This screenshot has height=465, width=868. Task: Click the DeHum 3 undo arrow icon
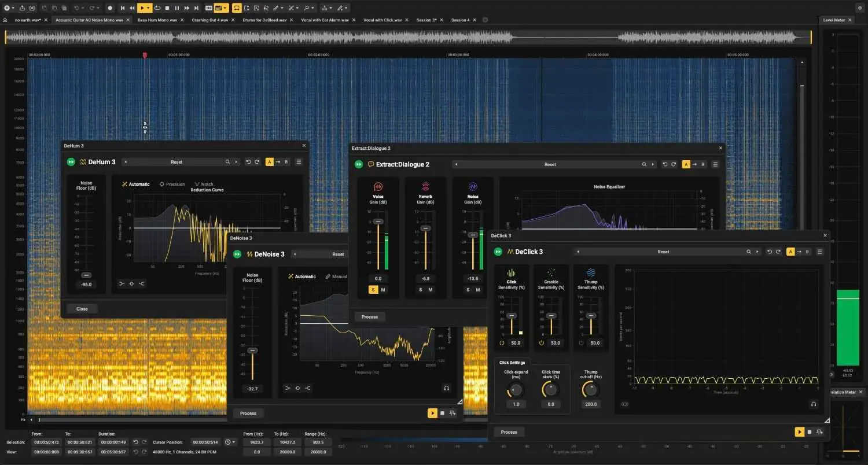248,162
